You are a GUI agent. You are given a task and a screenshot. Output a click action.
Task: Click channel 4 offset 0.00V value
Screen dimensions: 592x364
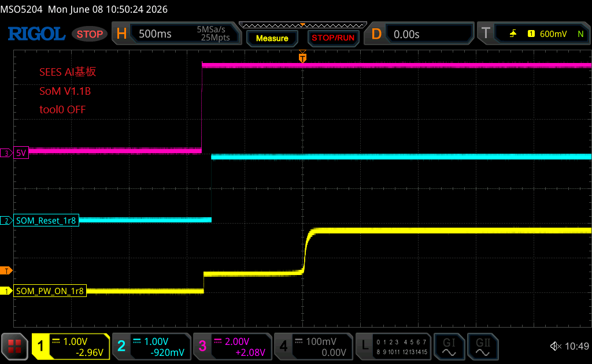click(x=334, y=352)
